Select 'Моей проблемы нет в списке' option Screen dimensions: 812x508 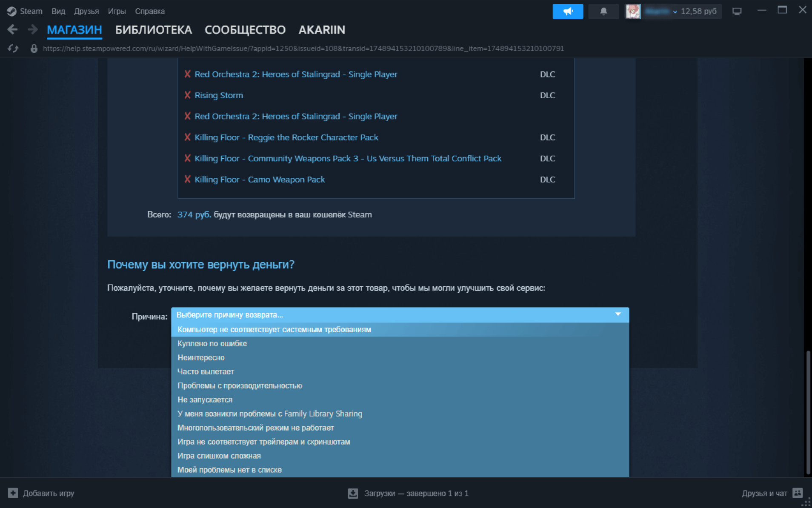tap(229, 470)
